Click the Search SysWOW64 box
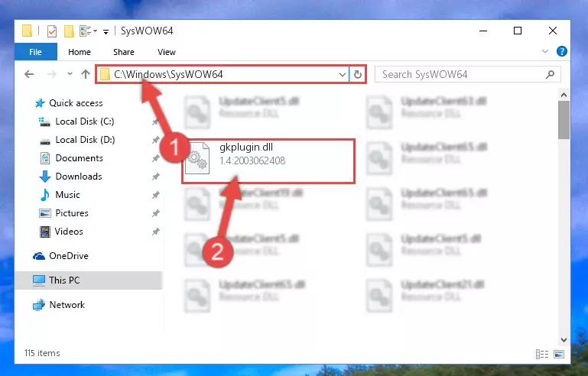Image resolution: width=588 pixels, height=376 pixels. pyautogui.click(x=468, y=74)
